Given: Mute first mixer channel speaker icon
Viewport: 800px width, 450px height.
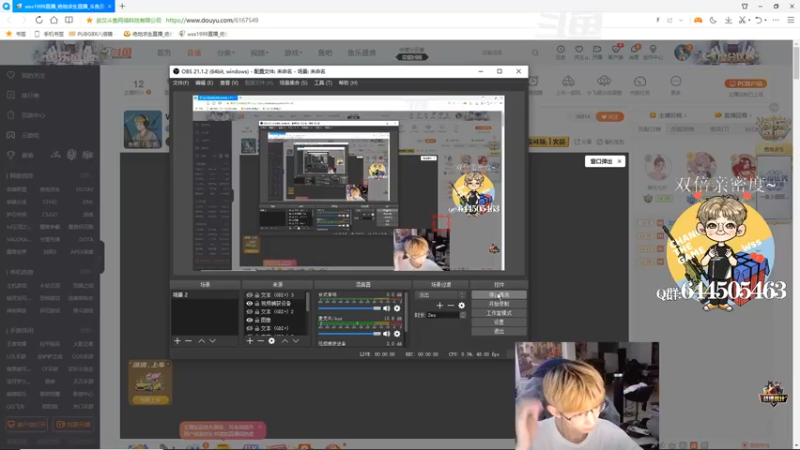Looking at the screenshot, I should point(386,308).
